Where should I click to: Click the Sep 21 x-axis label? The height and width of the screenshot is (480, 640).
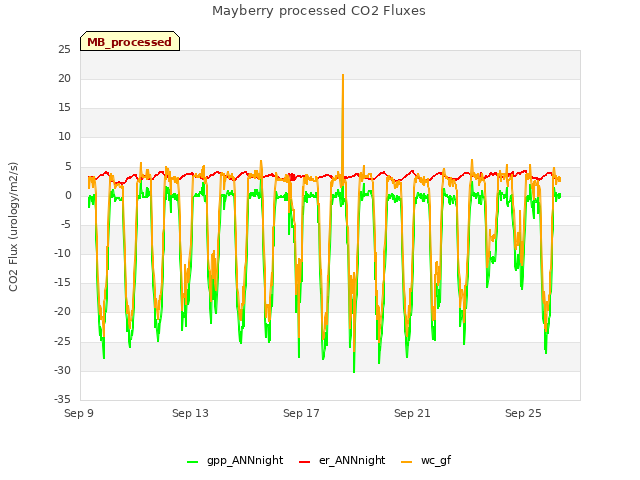pyautogui.click(x=412, y=413)
